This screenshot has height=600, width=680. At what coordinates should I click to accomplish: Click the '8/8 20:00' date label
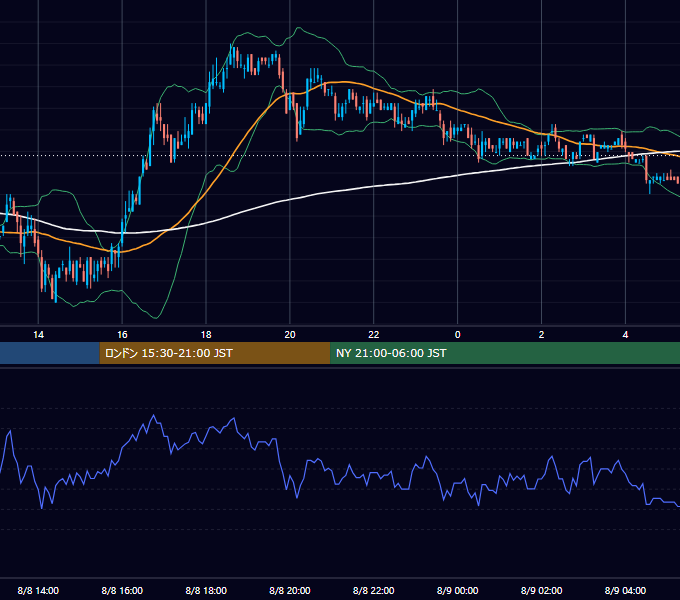tap(290, 590)
